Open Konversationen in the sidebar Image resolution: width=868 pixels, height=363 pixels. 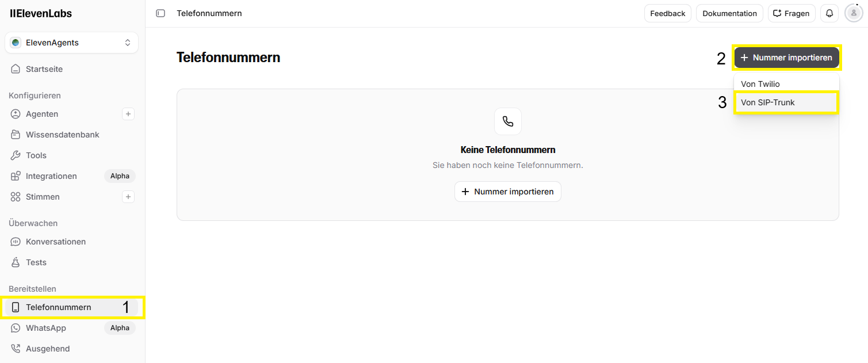coord(55,242)
